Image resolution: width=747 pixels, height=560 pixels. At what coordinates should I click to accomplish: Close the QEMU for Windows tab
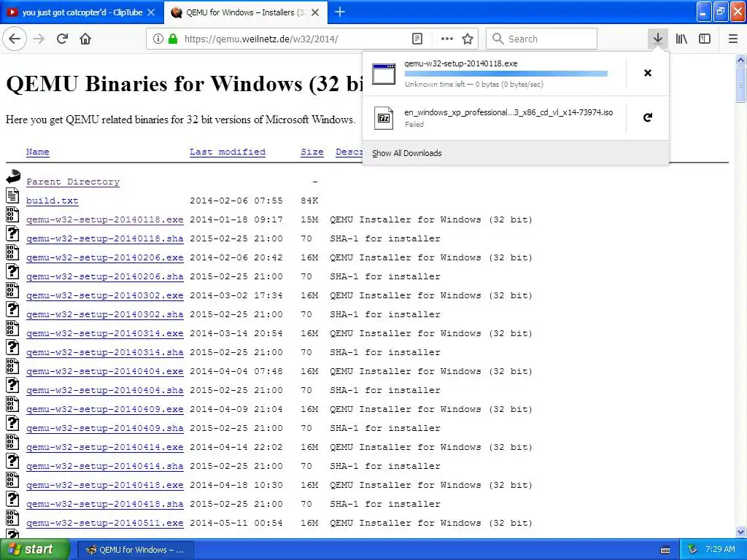315,12
